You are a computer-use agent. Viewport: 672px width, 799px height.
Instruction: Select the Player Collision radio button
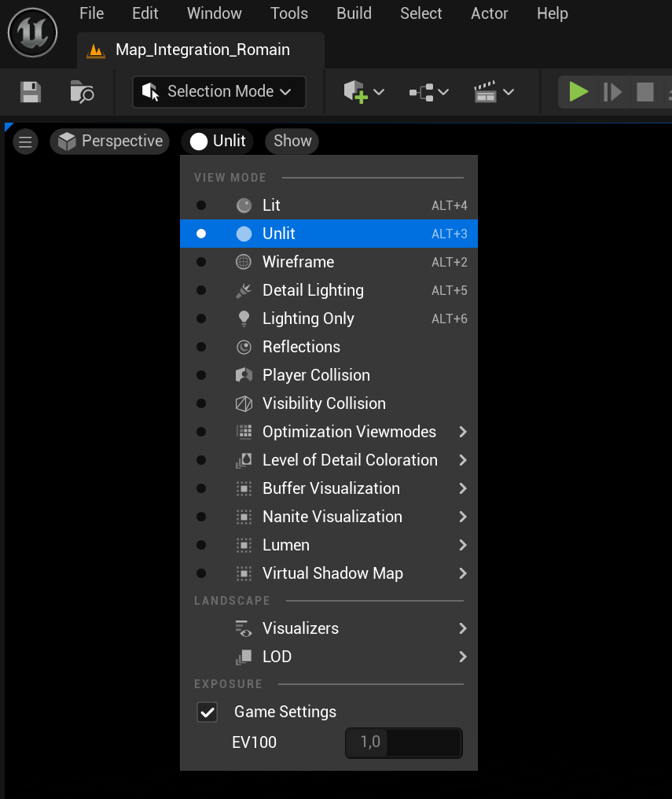(x=201, y=375)
